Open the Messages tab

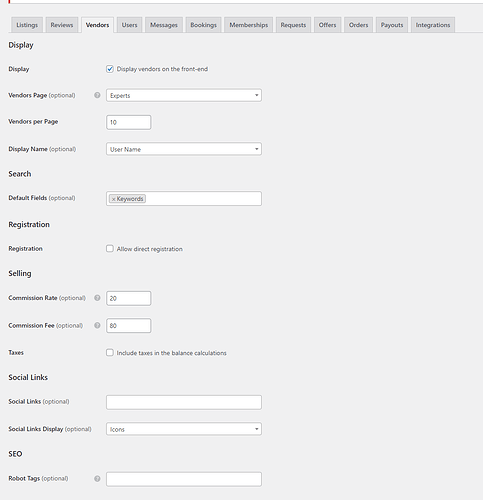[164, 25]
